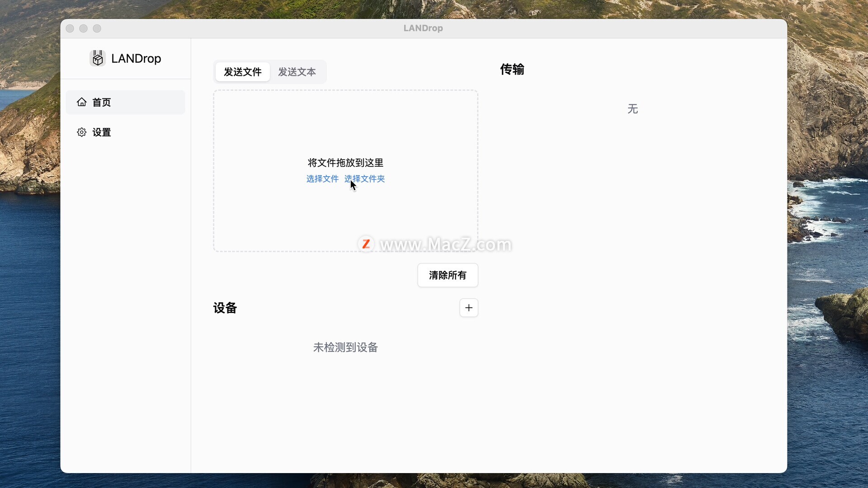
Task: Click the 选择文件 link
Action: tap(322, 179)
